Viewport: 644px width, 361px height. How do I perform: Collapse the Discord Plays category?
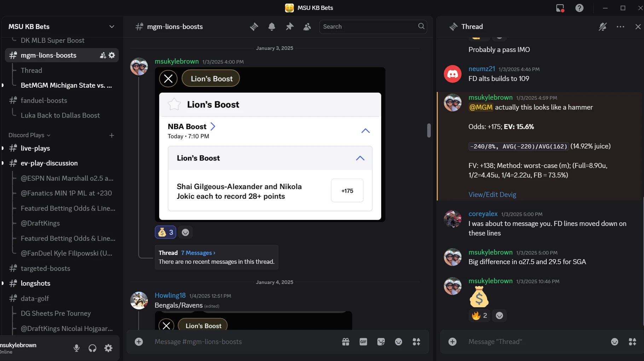29,135
